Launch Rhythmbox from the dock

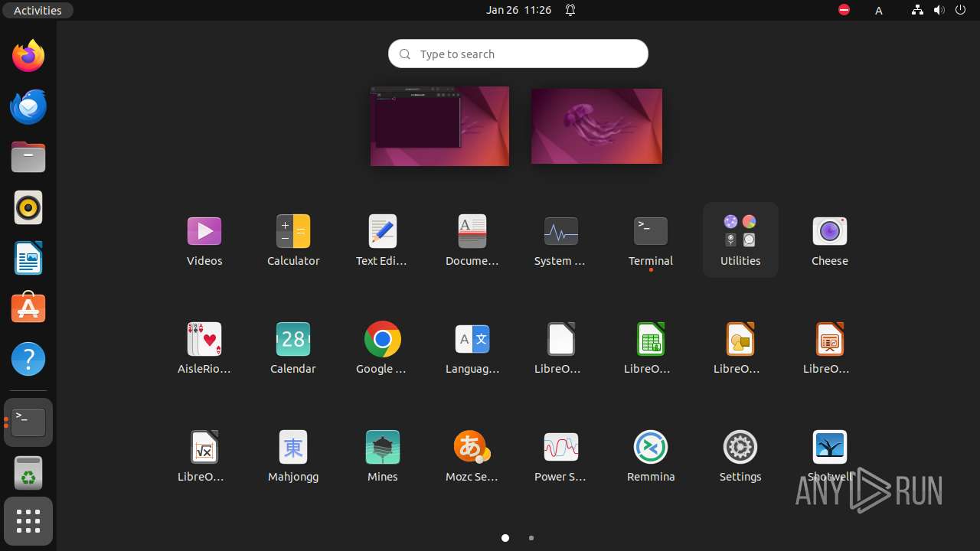click(28, 207)
